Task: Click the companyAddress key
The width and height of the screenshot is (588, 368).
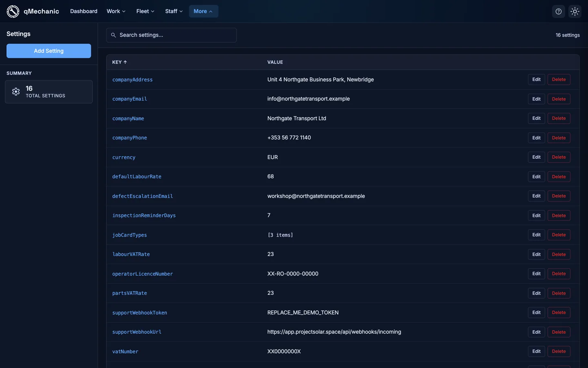Action: pos(132,80)
